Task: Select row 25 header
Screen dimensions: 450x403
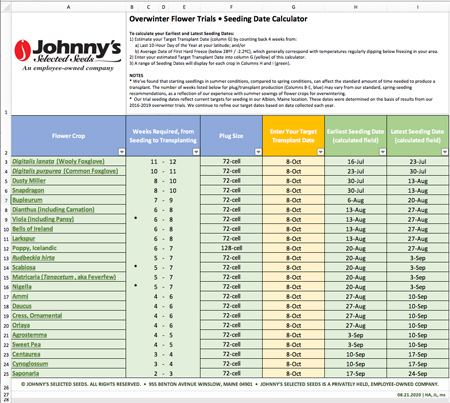Action: coord(6,374)
